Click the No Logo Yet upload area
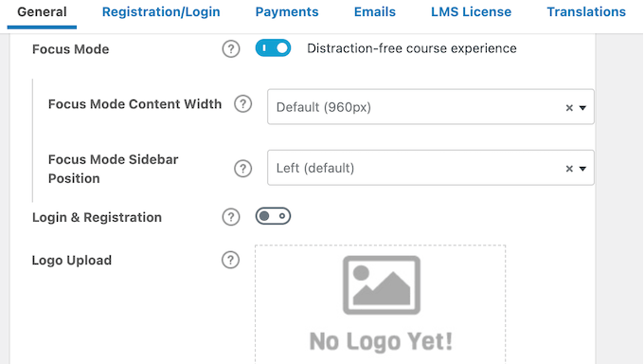Image resolution: width=644 pixels, height=364 pixels. tap(381, 304)
